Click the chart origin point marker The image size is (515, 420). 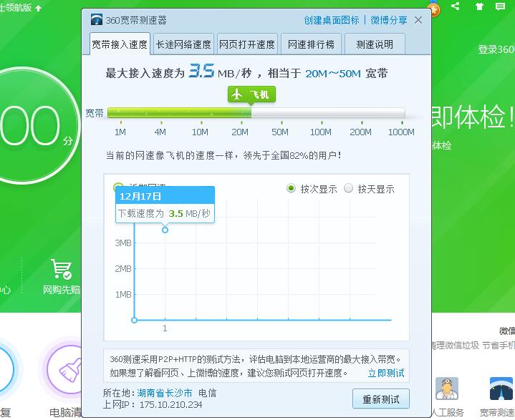click(134, 320)
